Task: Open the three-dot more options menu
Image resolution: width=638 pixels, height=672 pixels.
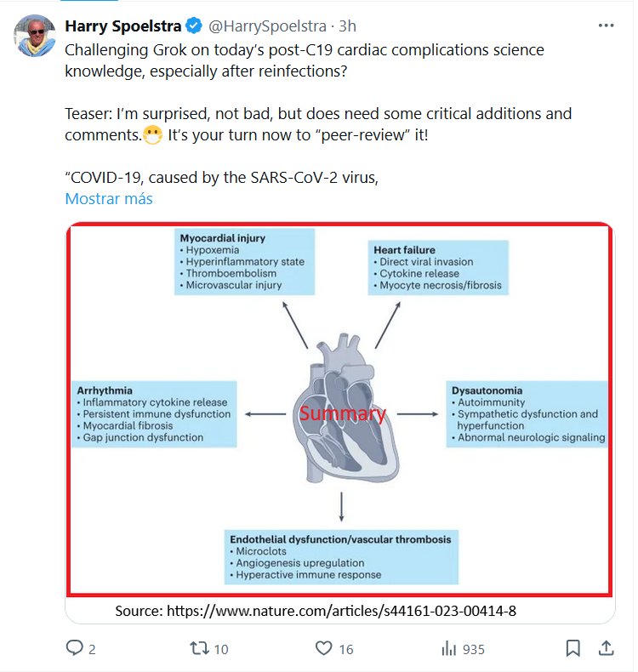Action: click(606, 26)
